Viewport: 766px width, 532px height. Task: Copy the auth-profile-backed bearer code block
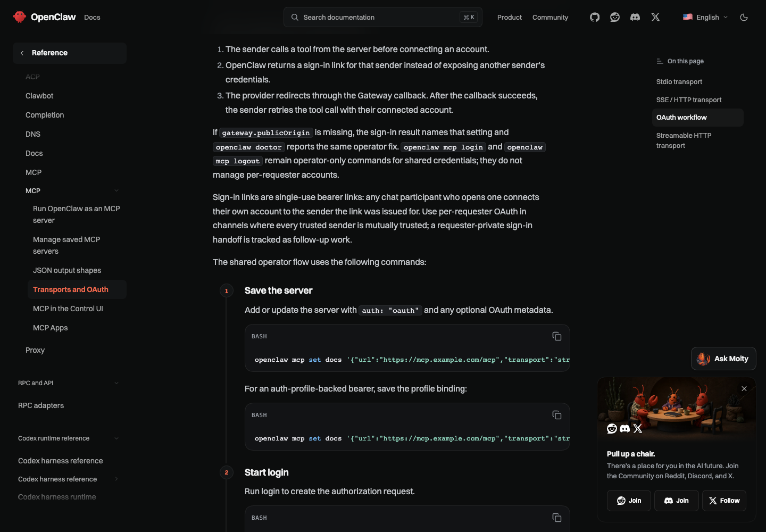pos(557,415)
